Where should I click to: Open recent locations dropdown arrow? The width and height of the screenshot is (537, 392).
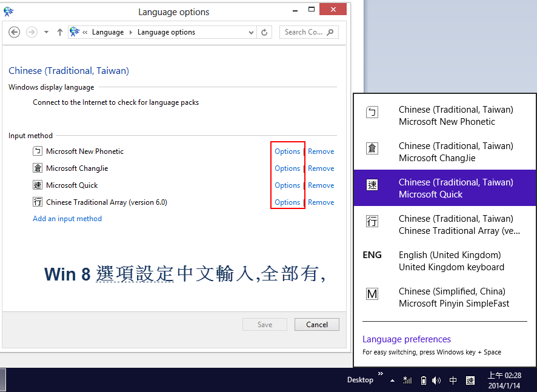(x=46, y=32)
